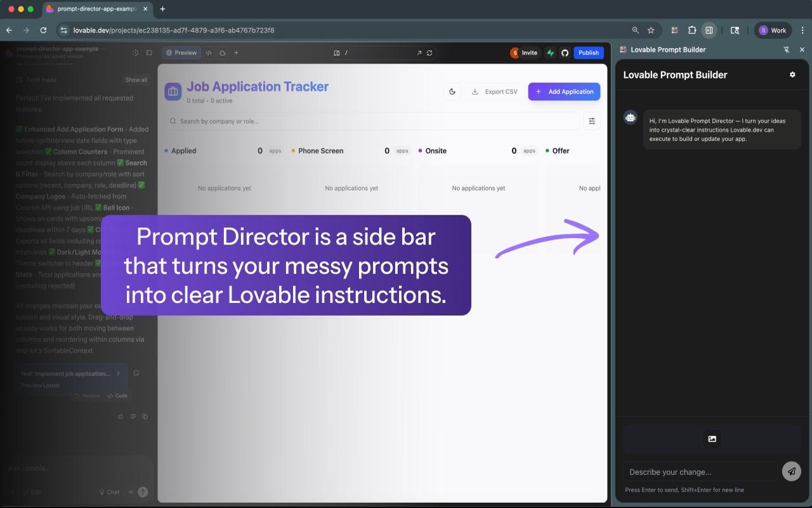Screen dimensions: 812x508
Task: Close the prompt-director-app-example browser tab
Action: 144,9
